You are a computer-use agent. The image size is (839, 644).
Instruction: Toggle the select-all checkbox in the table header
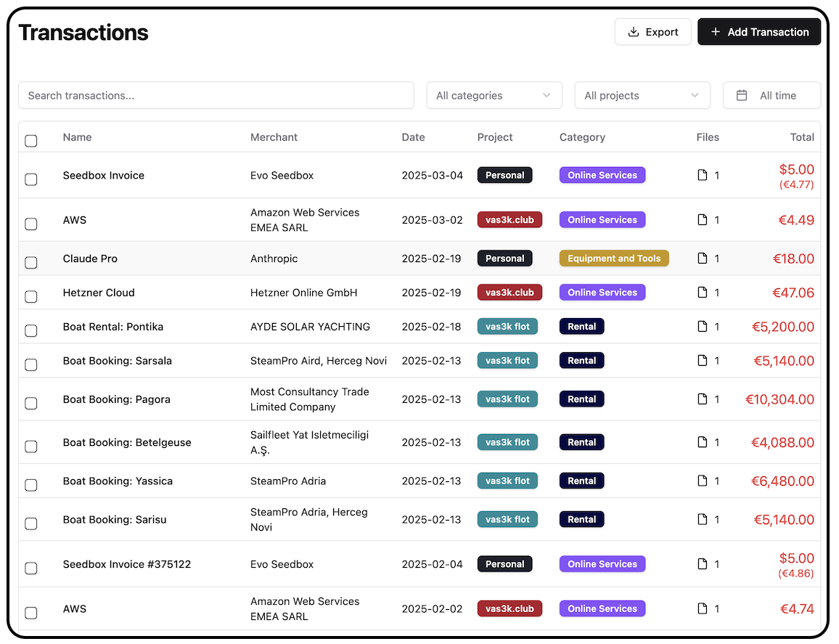pyautogui.click(x=31, y=141)
